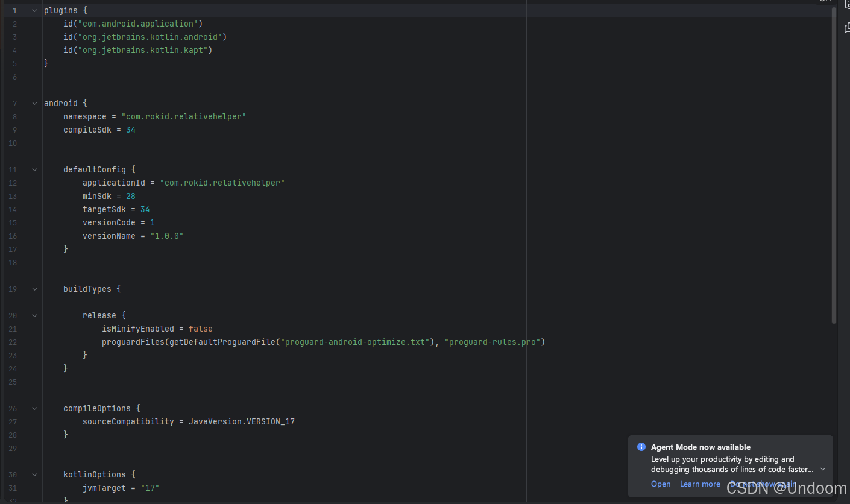Collapse the android block fold arrow
The width and height of the screenshot is (850, 504).
click(34, 104)
